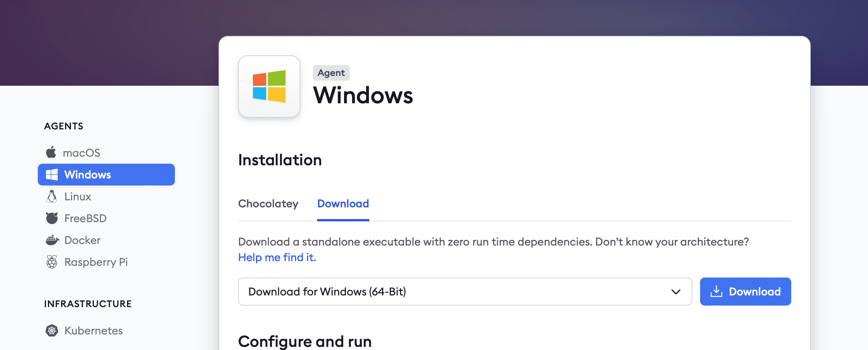The image size is (868, 350).
Task: Click the INFRASTRUCTURE section label
Action: point(88,304)
